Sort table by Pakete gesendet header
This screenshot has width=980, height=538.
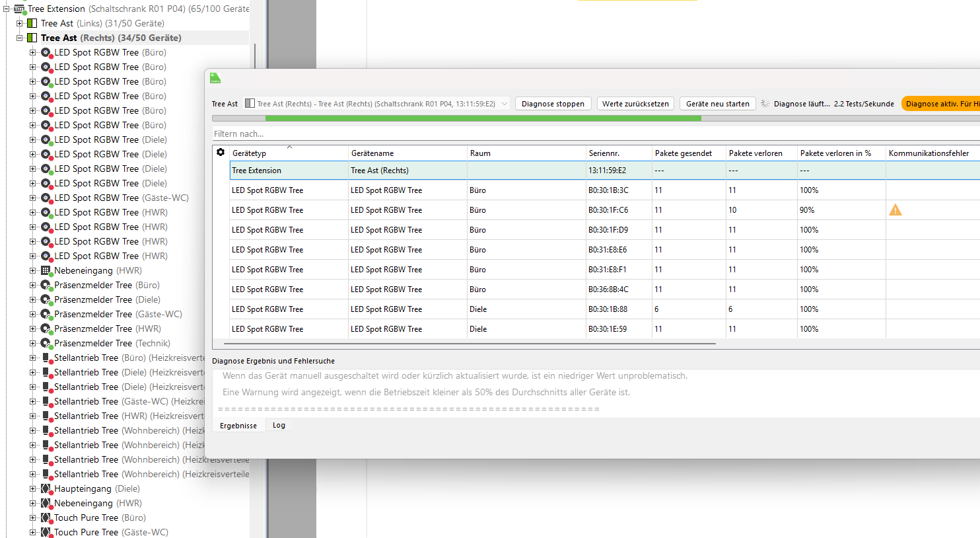tap(689, 153)
